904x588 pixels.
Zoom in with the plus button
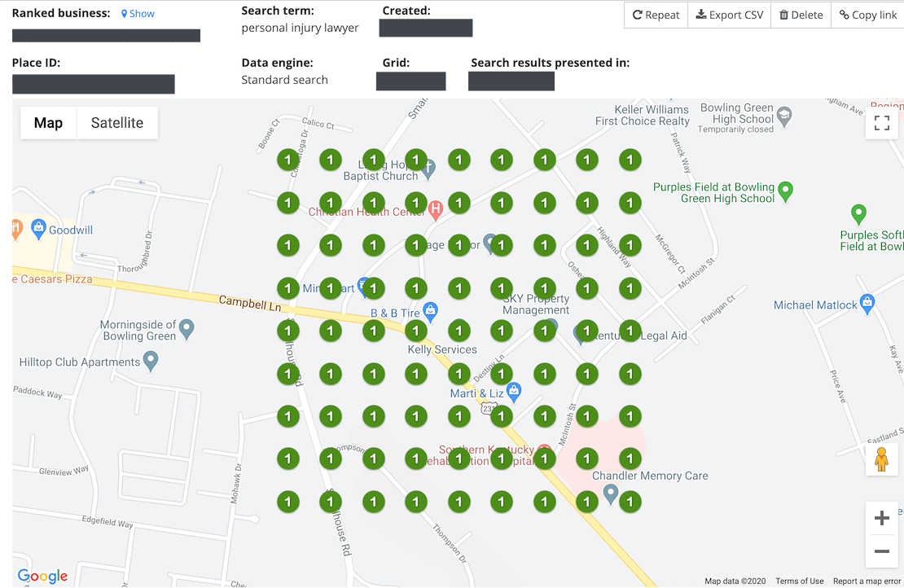point(881,518)
